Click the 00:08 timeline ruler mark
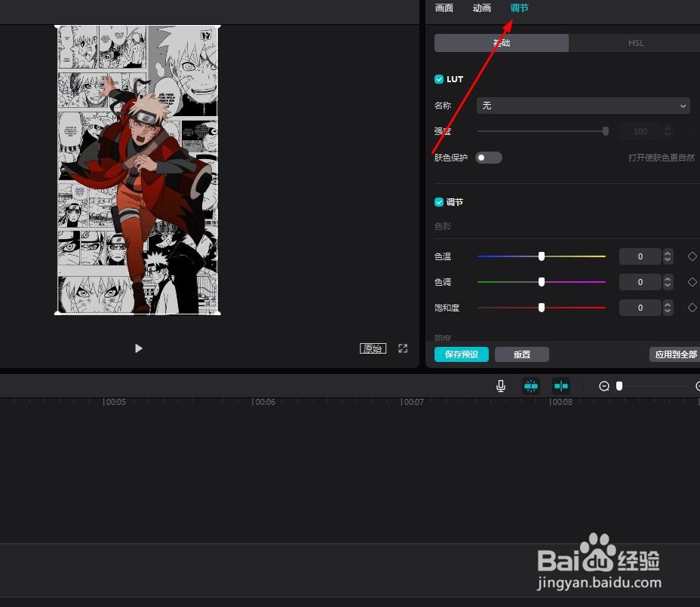Viewport: 700px width, 607px height. point(561,402)
